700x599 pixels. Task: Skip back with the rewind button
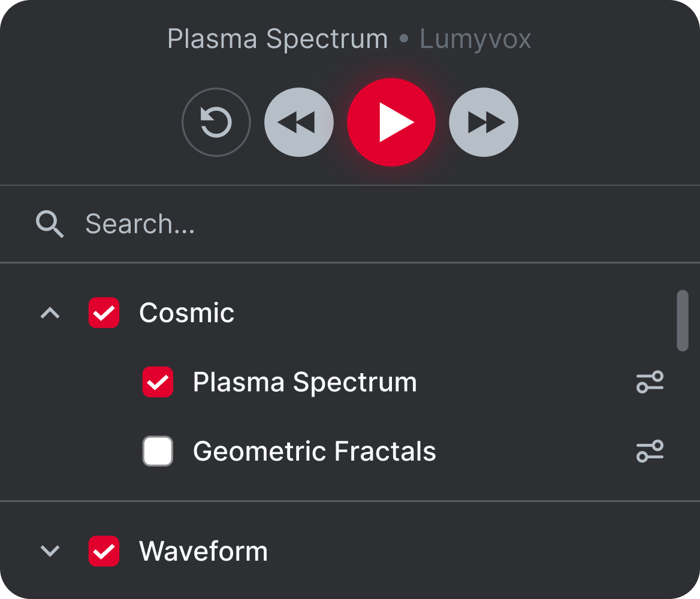coord(298,122)
